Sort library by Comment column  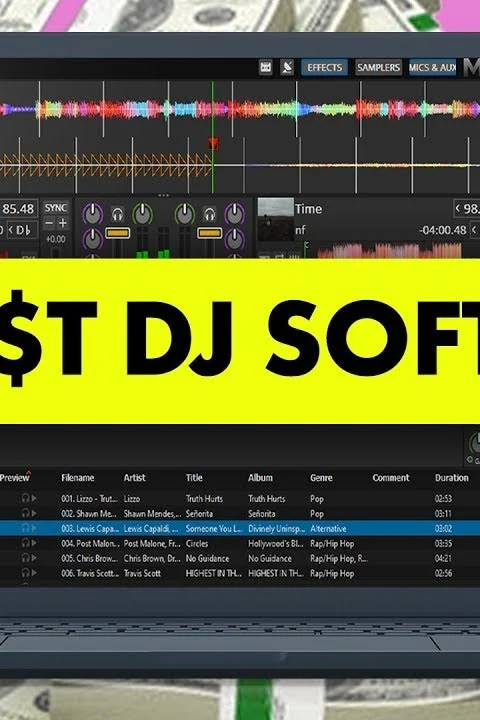point(390,478)
